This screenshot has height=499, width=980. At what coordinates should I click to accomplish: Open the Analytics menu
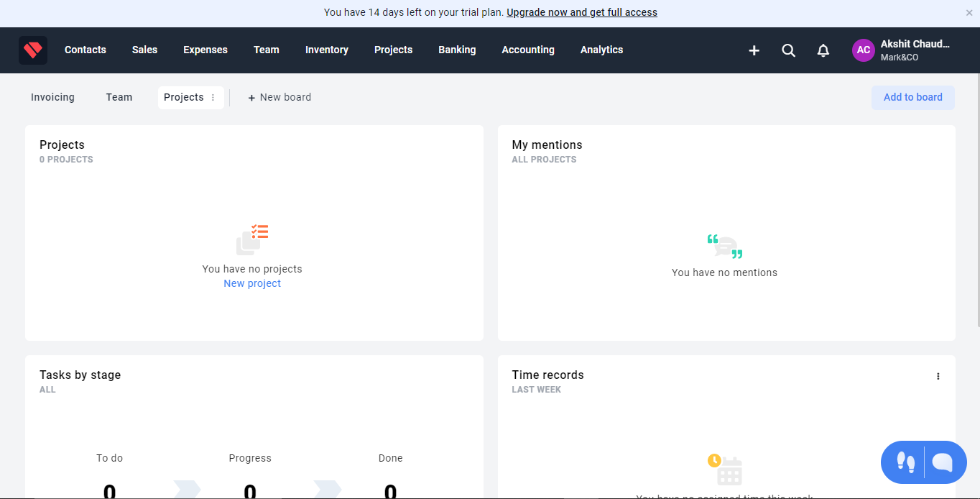coord(601,50)
